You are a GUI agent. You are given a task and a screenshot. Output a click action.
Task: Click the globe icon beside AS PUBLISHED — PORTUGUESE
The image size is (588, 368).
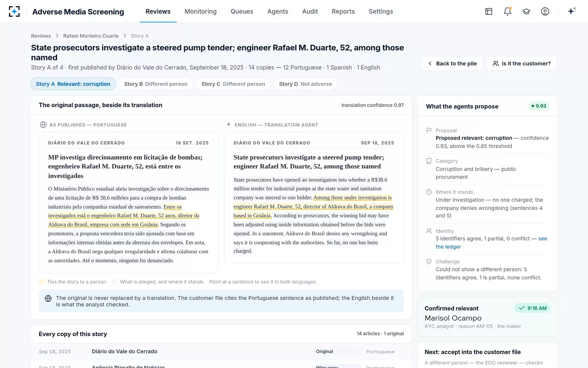[43, 125]
